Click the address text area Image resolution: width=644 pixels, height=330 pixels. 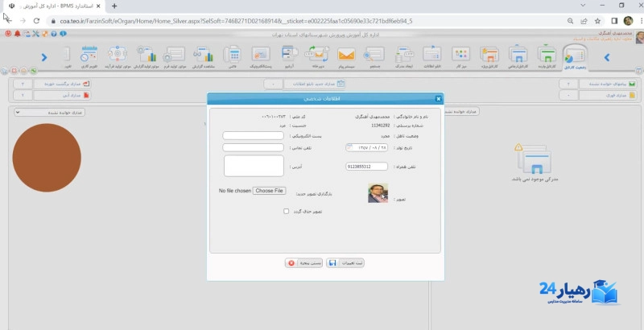point(254,166)
